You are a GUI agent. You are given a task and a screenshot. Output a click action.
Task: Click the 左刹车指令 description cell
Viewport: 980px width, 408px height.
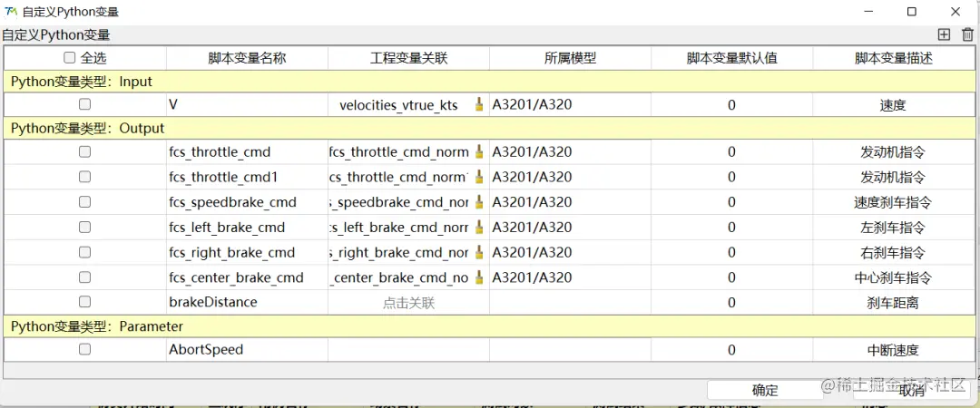894,228
